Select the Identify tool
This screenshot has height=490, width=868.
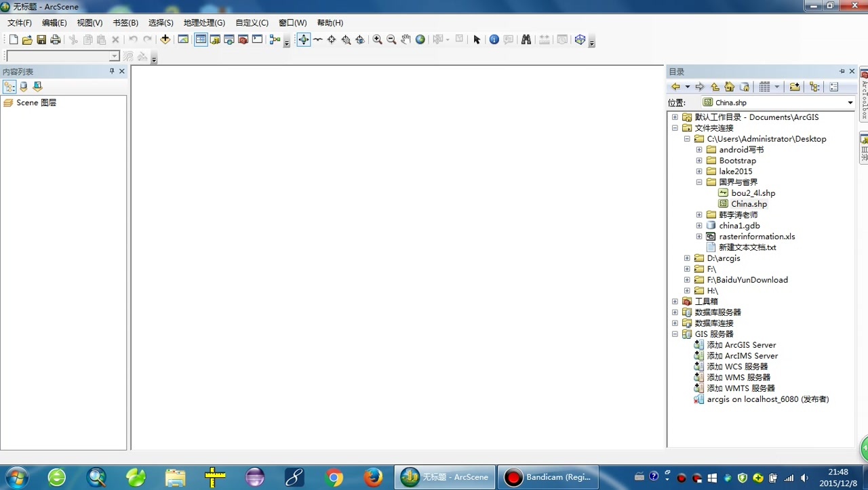click(x=494, y=39)
